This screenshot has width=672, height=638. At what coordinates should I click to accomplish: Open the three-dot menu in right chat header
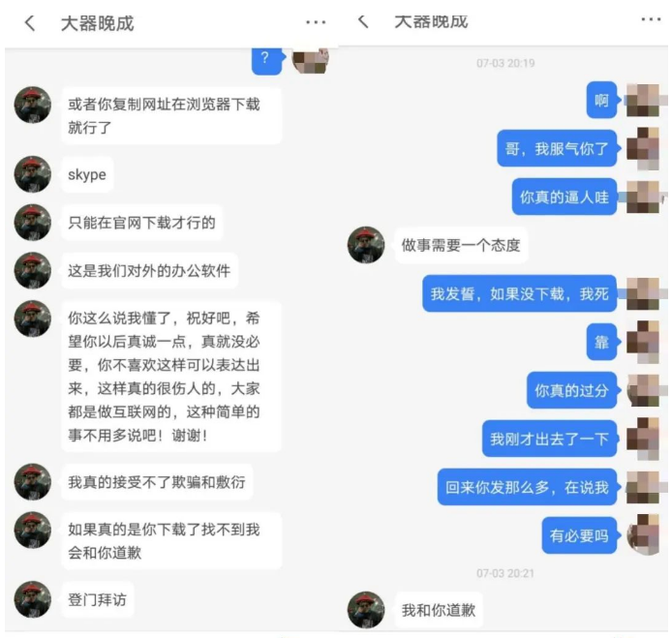(x=651, y=19)
